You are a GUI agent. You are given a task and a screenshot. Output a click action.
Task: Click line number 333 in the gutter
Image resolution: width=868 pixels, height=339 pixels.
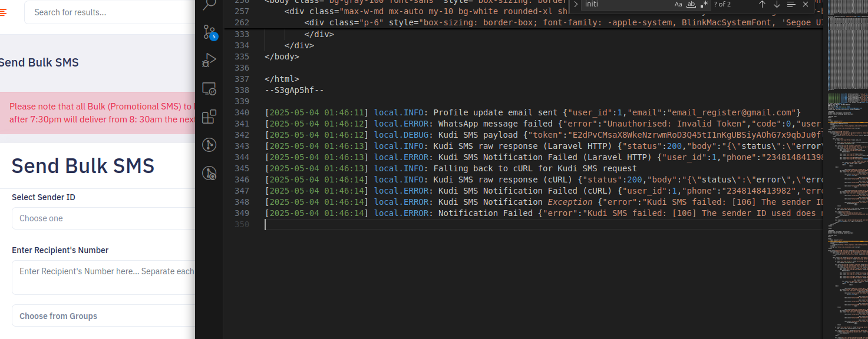point(242,34)
